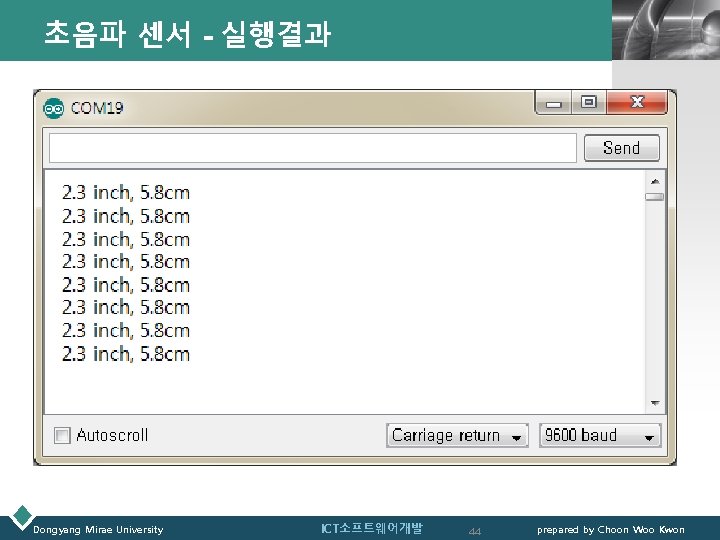Minimize the COM19 serial monitor window
This screenshot has height=540, width=720.
554,103
